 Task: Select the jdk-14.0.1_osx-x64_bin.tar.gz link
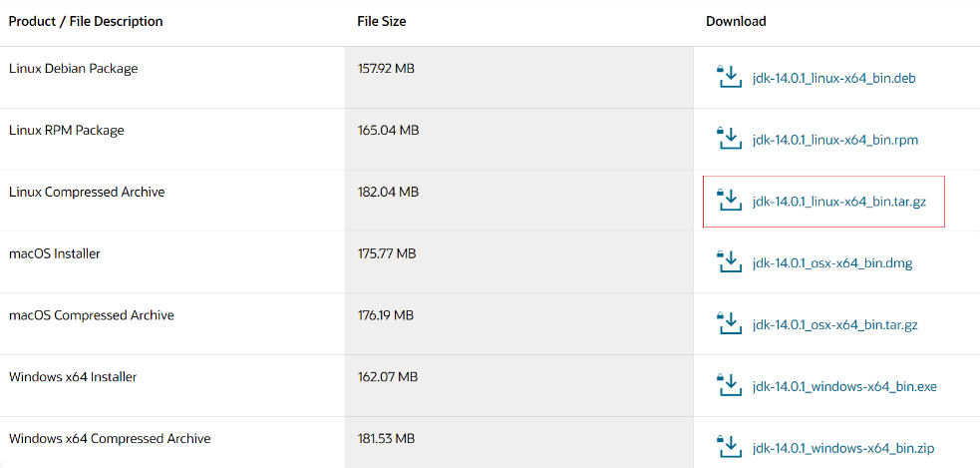[x=835, y=325]
